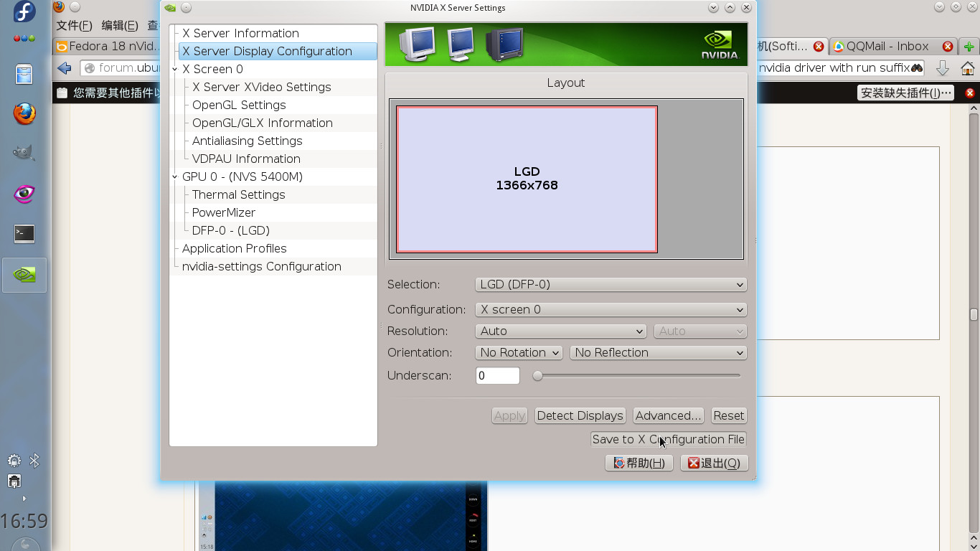Open the No Rotation orientation dropdown
Image resolution: width=980 pixels, height=551 pixels.
(519, 353)
